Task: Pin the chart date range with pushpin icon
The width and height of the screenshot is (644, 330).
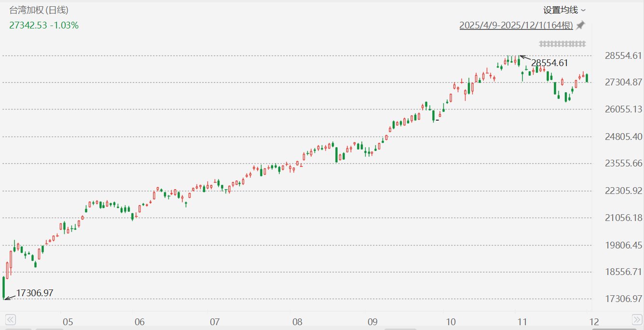Action: (x=581, y=25)
